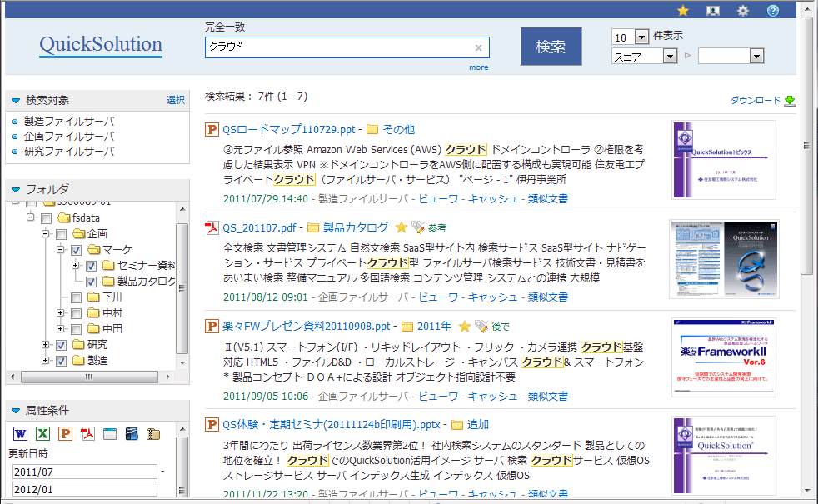Open the スコア sort order dropdown
This screenshot has width=818, height=504.
point(670,56)
